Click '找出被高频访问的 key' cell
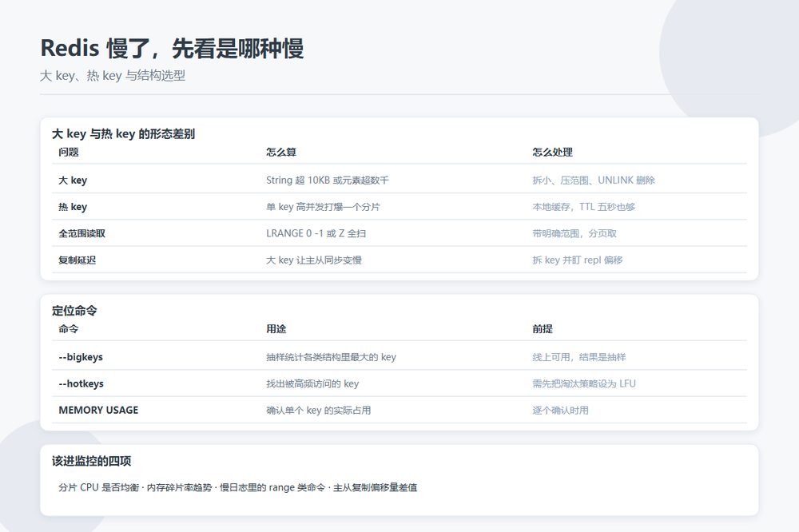799x532 pixels. click(312, 383)
